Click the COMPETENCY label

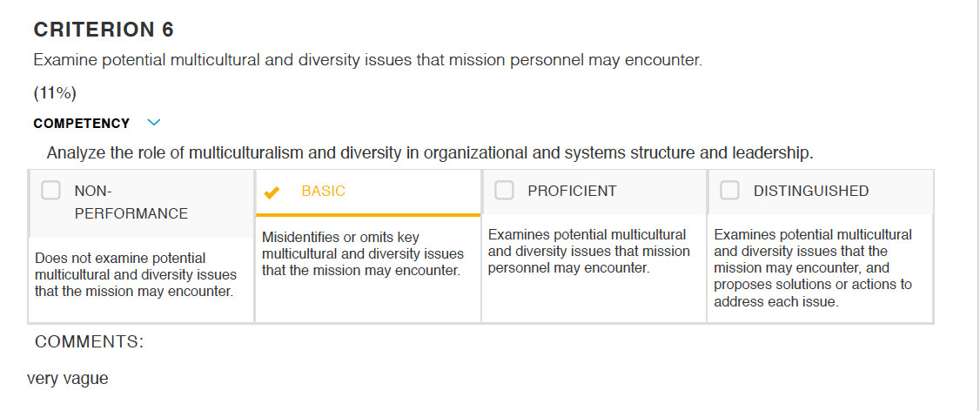[81, 124]
